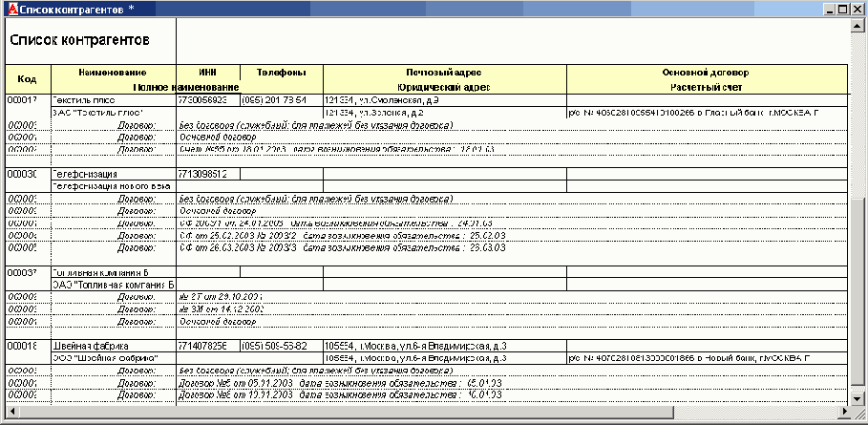Click the window icon in the title bar
This screenshot has width=868, height=425.
click(x=9, y=9)
